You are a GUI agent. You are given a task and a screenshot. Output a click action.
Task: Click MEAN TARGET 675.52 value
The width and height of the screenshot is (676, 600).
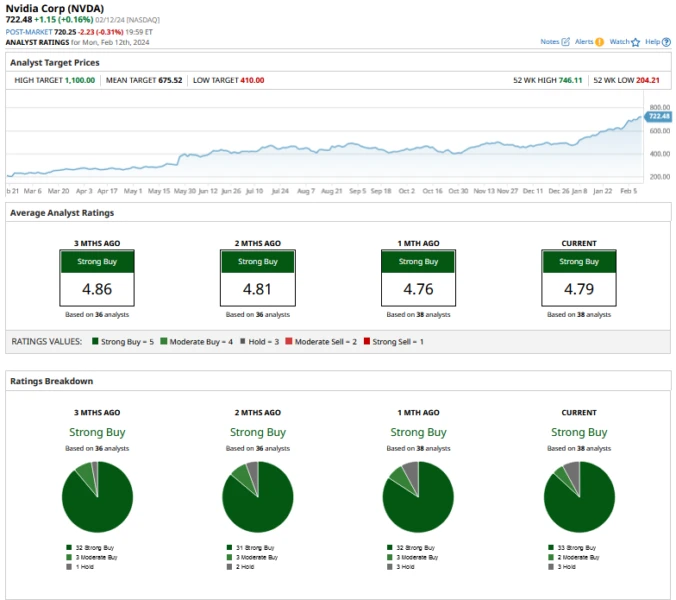point(170,80)
